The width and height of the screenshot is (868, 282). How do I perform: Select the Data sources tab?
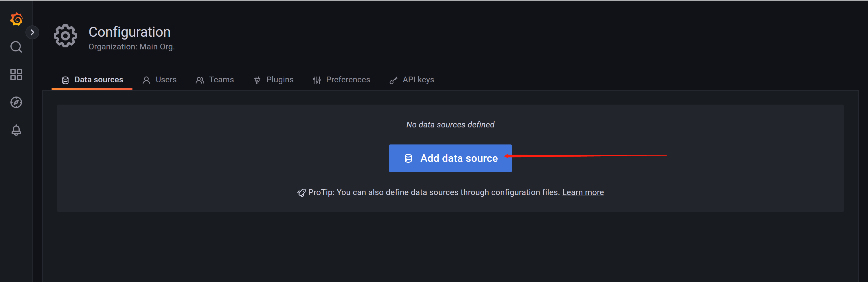(x=92, y=80)
